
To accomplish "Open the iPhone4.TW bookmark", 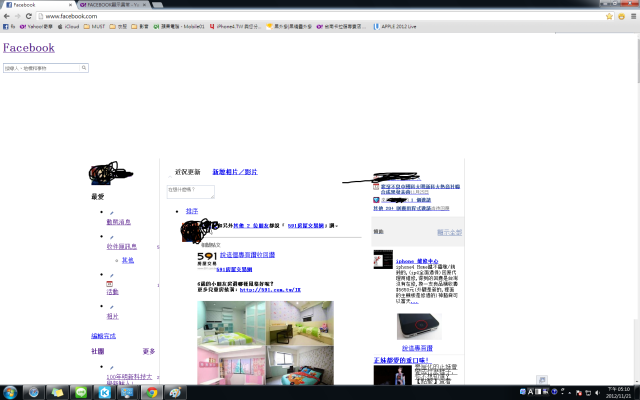I will pos(235,27).
